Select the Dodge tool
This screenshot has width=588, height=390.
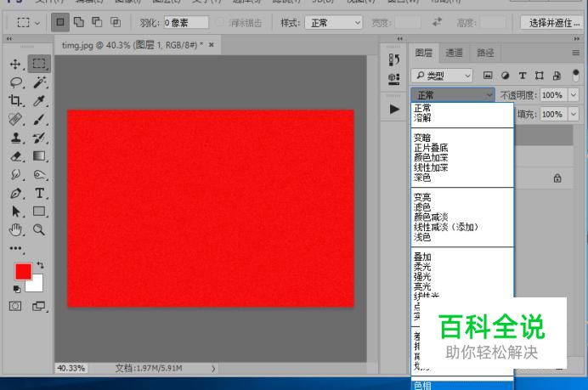[39, 174]
